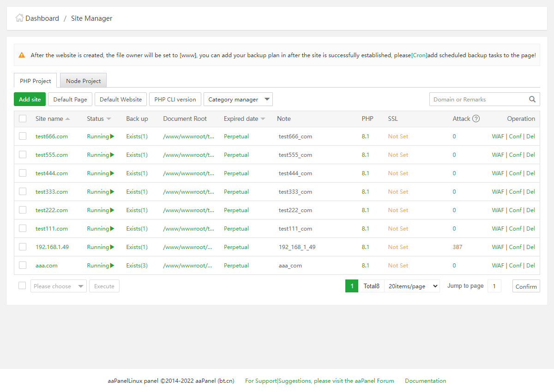554x392 pixels.
Task: Switch to the Node Project tab
Action: click(x=83, y=81)
